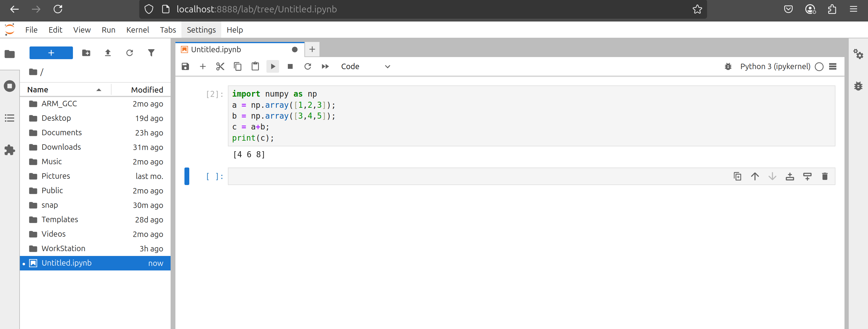Cut the selected cell with scissors icon
Viewport: 868px width, 329px height.
(220, 66)
